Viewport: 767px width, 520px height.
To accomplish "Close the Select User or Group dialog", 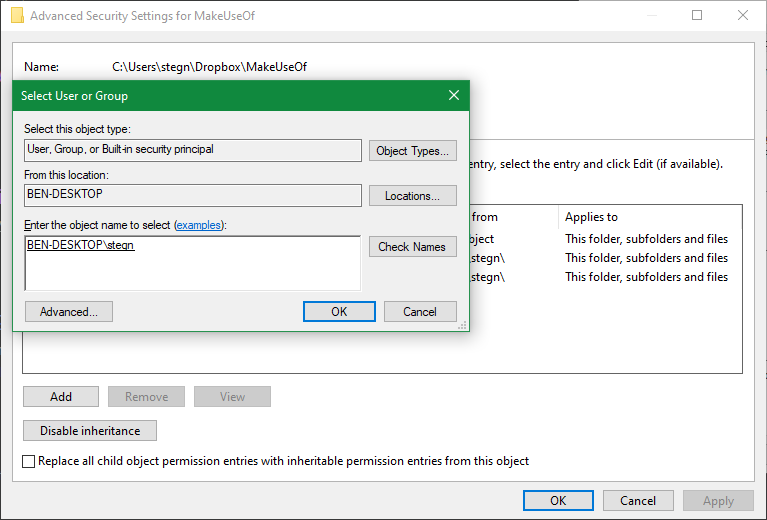I will tap(454, 95).
